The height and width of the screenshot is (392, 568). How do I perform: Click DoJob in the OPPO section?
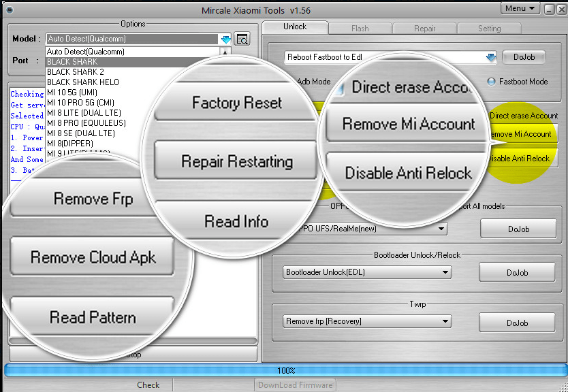518,229
